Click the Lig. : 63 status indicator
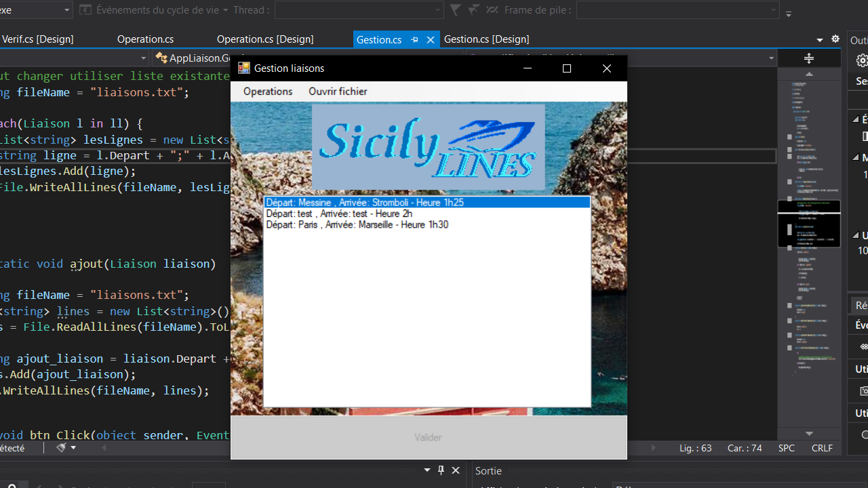 pyautogui.click(x=695, y=448)
